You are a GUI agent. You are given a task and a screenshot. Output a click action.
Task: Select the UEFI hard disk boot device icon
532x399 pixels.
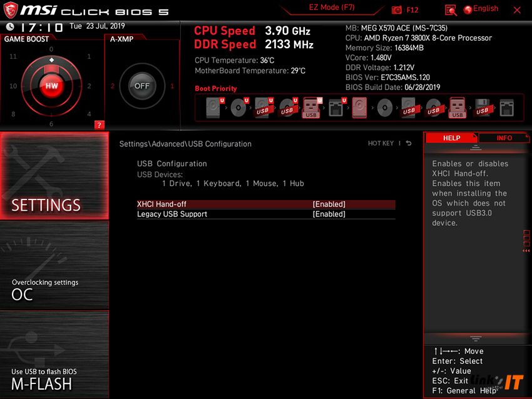(215, 108)
